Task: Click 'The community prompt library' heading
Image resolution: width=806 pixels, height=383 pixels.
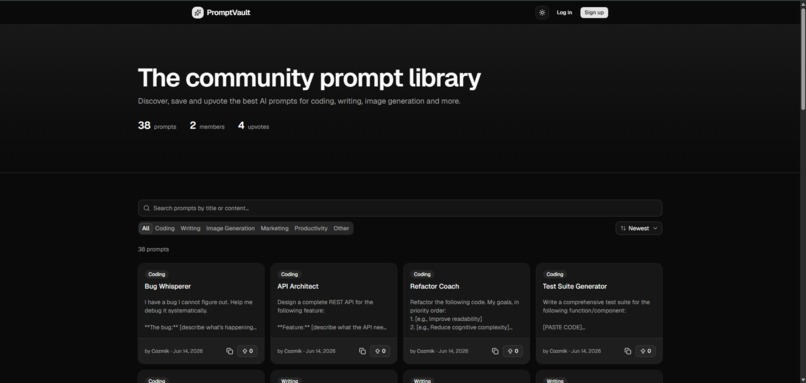Action: point(309,78)
